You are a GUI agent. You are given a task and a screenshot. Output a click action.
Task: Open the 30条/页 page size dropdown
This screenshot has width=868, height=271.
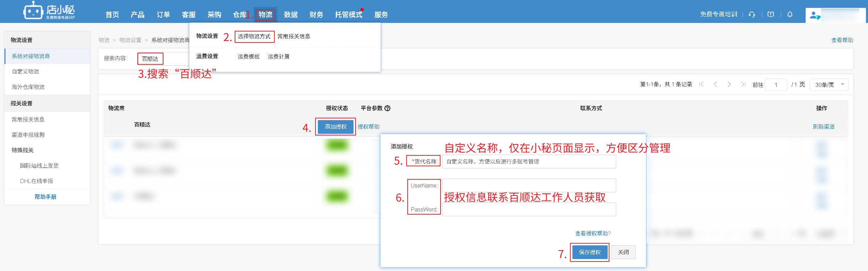829,85
